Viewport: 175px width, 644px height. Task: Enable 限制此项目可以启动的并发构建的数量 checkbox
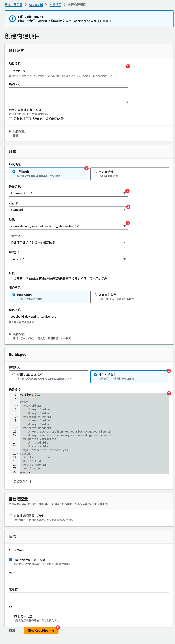(x=10, y=119)
